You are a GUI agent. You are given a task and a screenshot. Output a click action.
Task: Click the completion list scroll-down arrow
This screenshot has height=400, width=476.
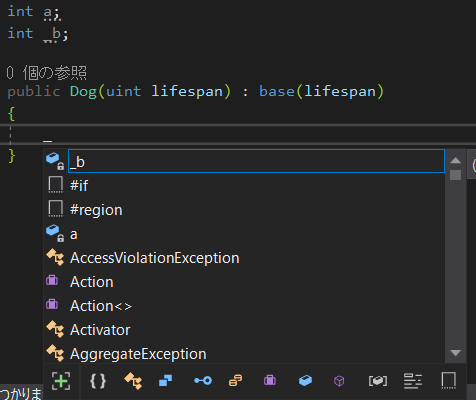coord(455,353)
